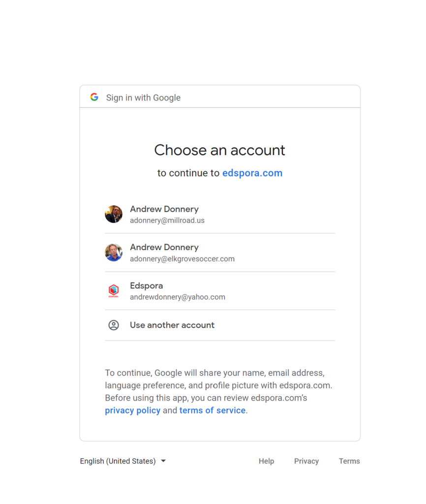Screen dimensions: 426x504
Task: Open the privacy policy link
Action: point(133,410)
